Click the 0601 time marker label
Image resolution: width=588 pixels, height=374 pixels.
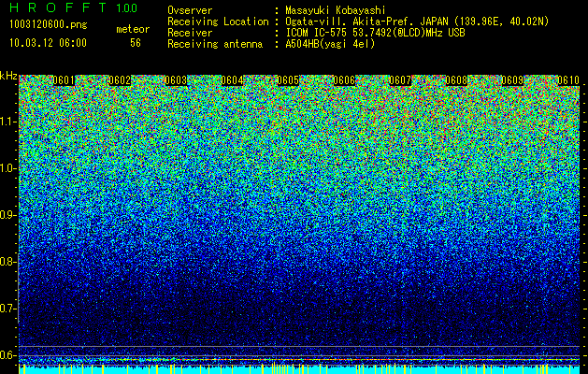coord(64,80)
